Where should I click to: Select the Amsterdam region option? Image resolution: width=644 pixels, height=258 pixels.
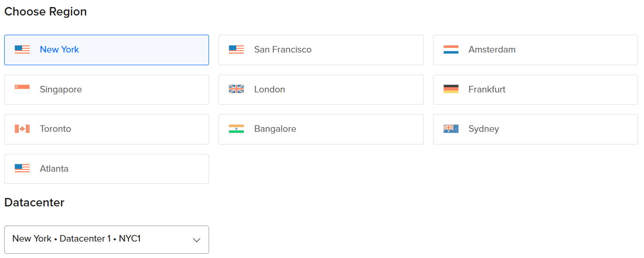(535, 50)
